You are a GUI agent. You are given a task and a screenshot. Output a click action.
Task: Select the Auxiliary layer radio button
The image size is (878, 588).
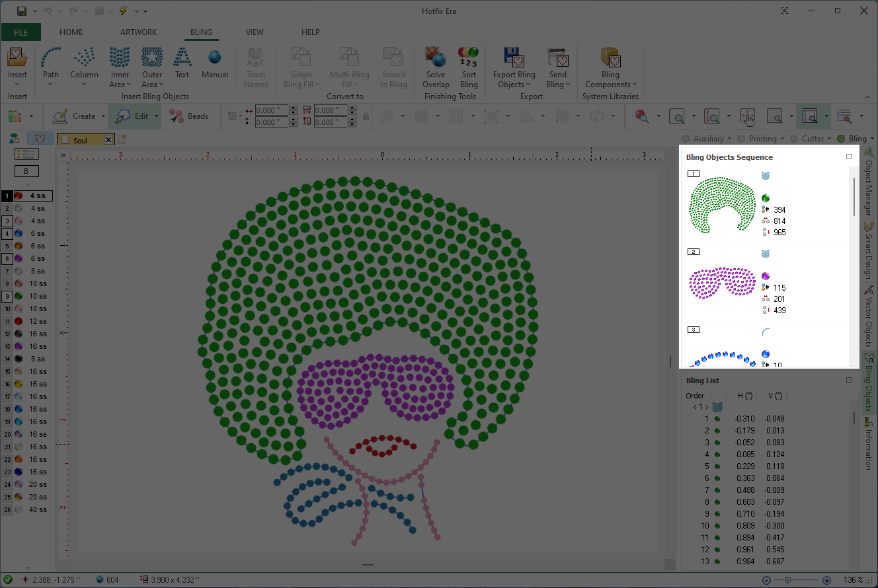686,139
